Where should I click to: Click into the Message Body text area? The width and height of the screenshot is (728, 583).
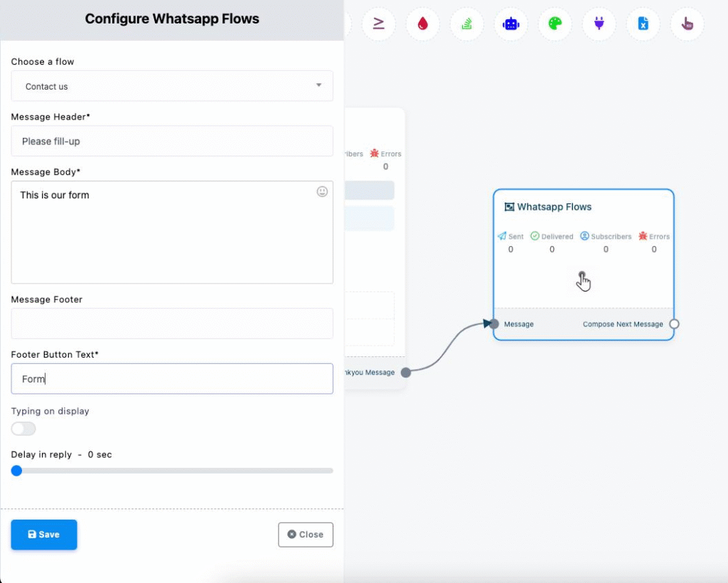tap(172, 232)
